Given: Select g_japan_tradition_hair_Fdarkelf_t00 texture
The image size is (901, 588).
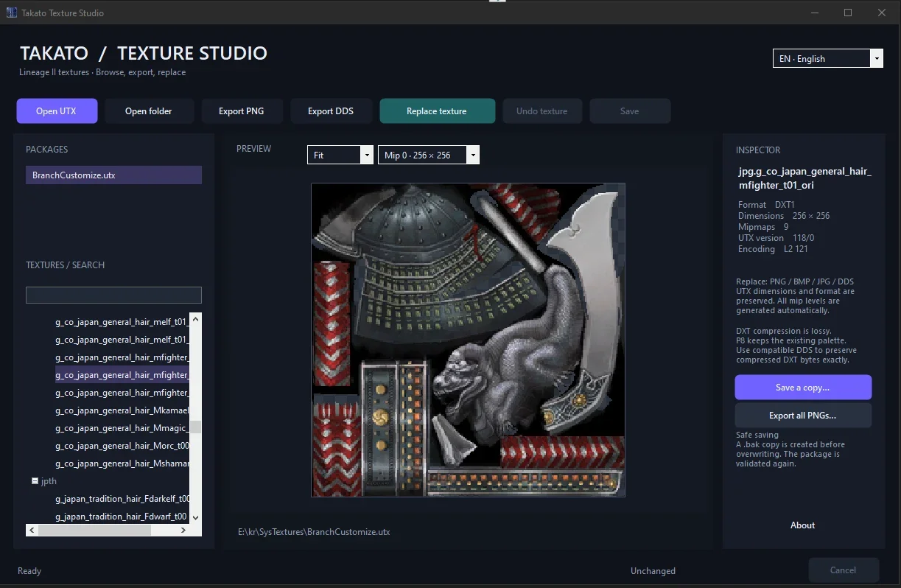Looking at the screenshot, I should pyautogui.click(x=122, y=499).
